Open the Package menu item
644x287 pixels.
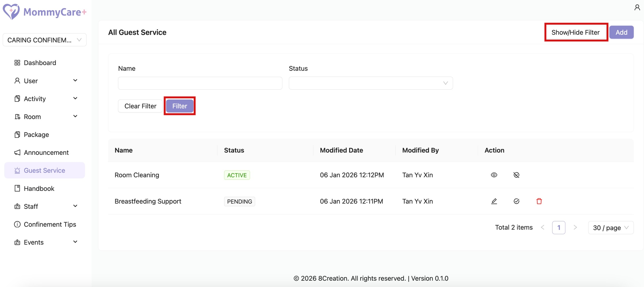[36, 135]
